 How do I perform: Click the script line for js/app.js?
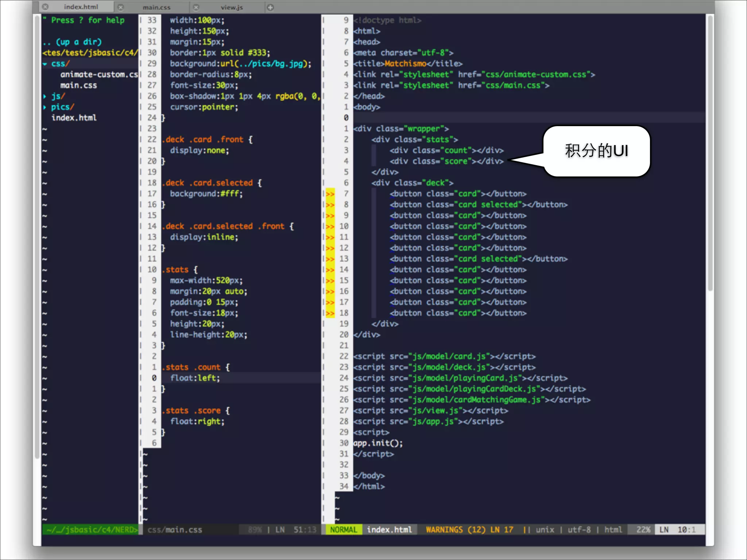[428, 421]
